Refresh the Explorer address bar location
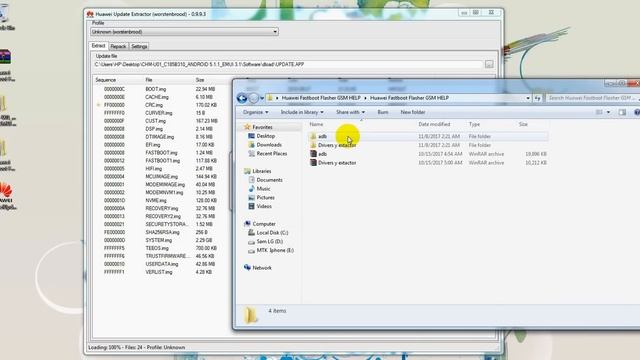 pos(538,98)
